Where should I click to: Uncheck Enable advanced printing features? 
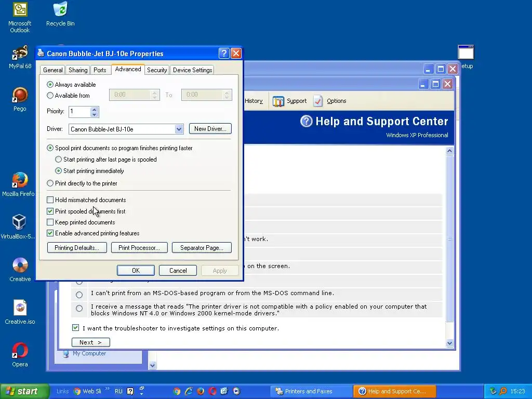tap(50, 233)
